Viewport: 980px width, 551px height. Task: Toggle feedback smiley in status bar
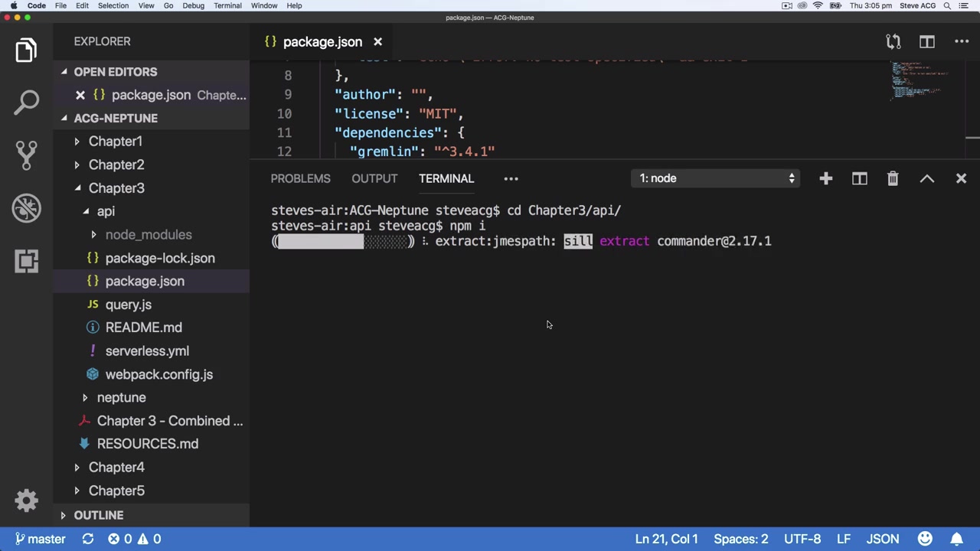click(x=925, y=539)
